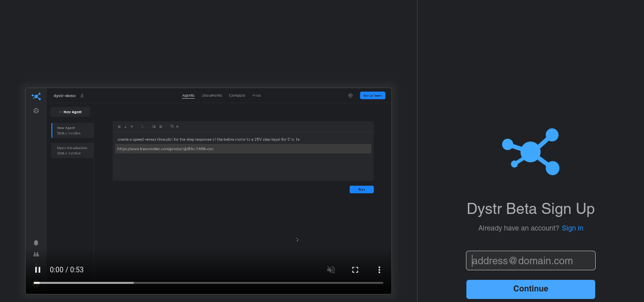
Task: Unmute the video audio
Action: pyautogui.click(x=331, y=270)
